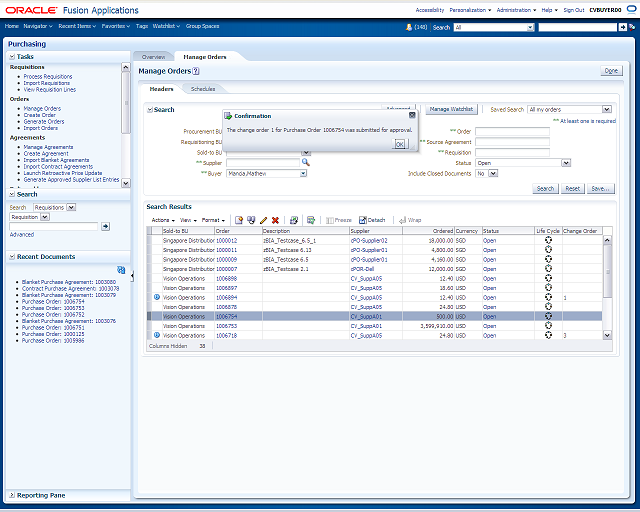Click the Create order toolbar icon
640x512 pixels.
[x=239, y=220]
